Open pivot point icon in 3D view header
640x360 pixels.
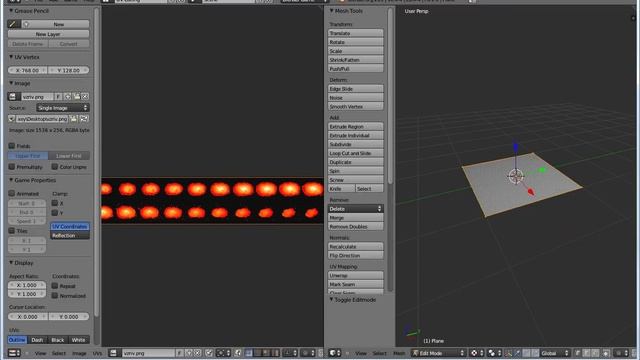pos(494,353)
